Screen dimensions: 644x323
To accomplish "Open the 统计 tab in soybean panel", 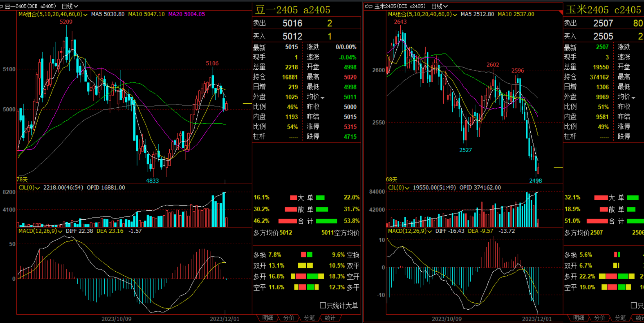I will click(x=330, y=318).
